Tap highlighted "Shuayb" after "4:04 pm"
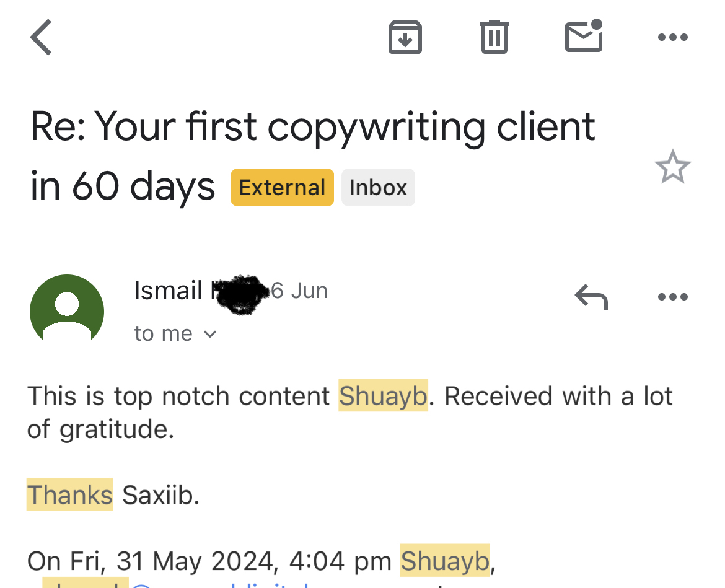The height and width of the screenshot is (588, 725). pos(444,561)
